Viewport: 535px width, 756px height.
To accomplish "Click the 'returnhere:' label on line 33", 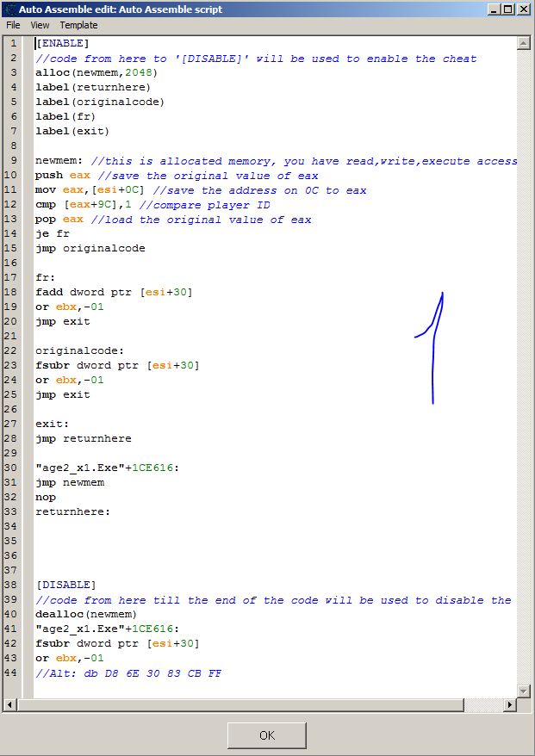I will click(x=73, y=511).
